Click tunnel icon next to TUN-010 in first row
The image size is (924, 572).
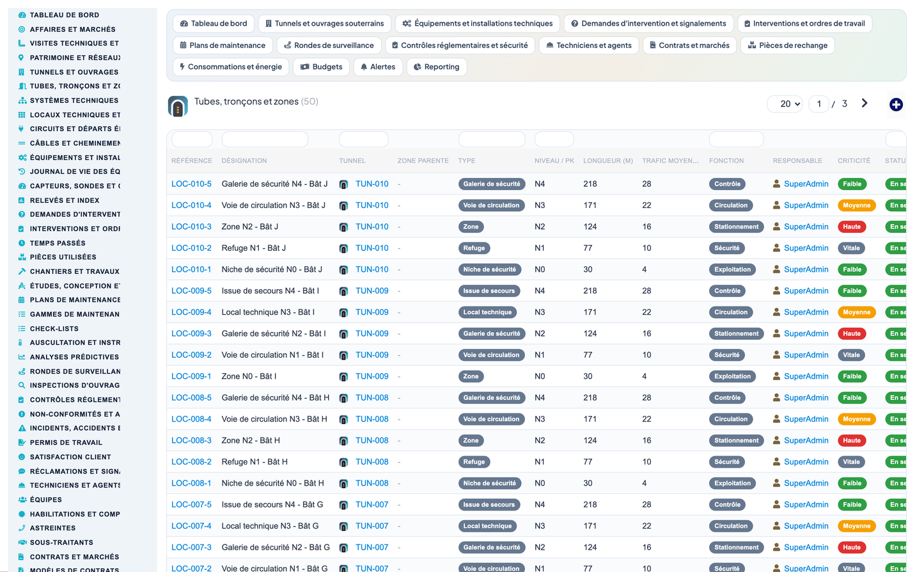[343, 184]
